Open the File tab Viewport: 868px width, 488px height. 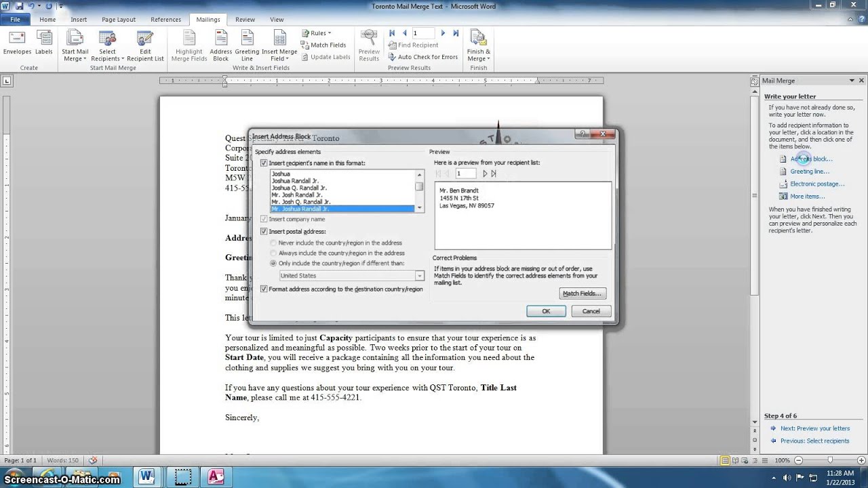[x=15, y=20]
